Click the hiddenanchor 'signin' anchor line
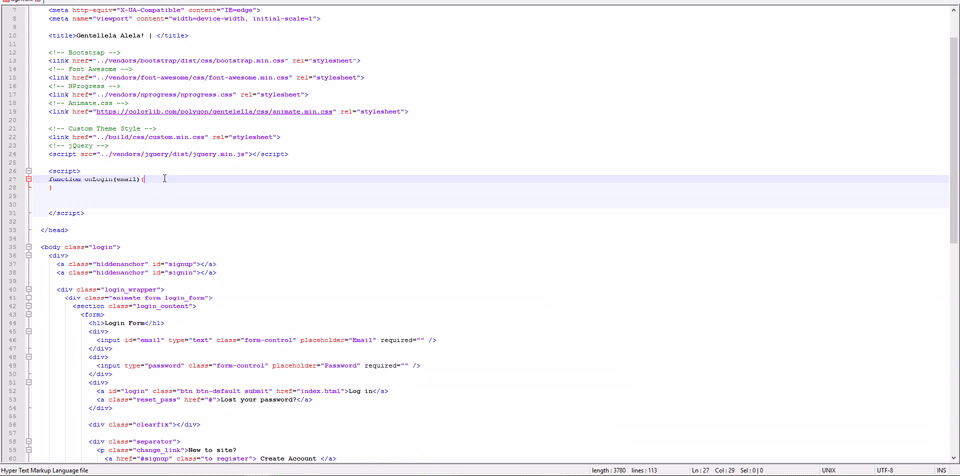The height and width of the screenshot is (476, 960). click(x=137, y=273)
